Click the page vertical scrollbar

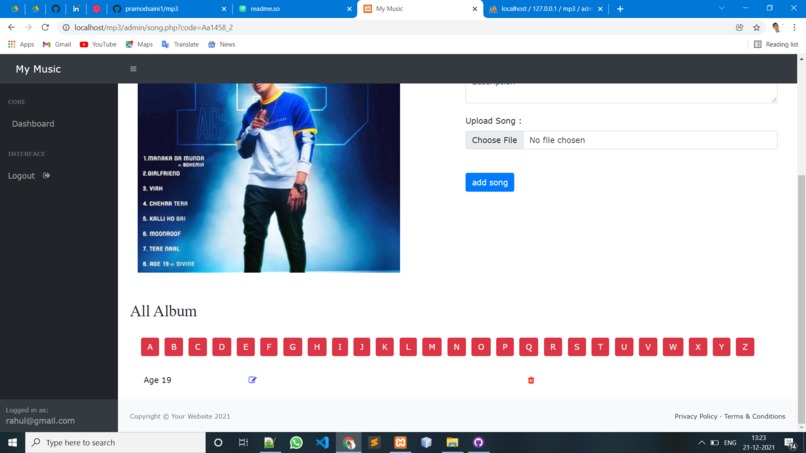pyautogui.click(x=801, y=298)
